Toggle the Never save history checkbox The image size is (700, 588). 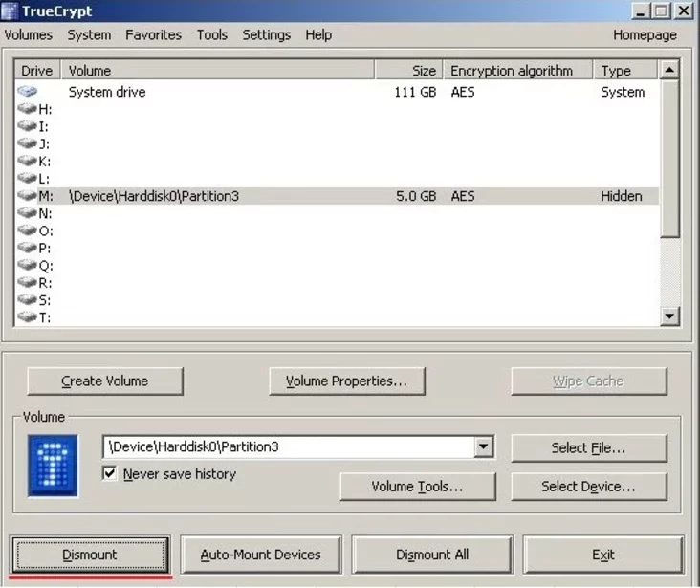[x=109, y=474]
